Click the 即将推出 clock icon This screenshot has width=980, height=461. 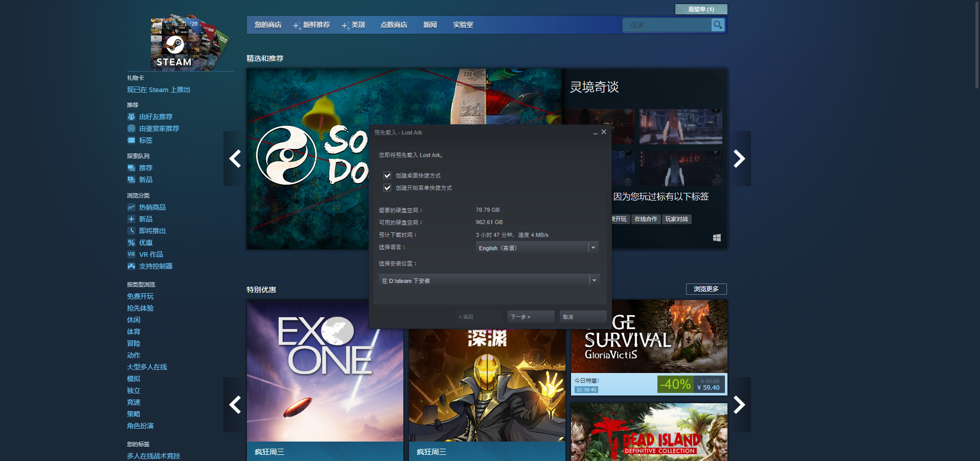coord(131,231)
